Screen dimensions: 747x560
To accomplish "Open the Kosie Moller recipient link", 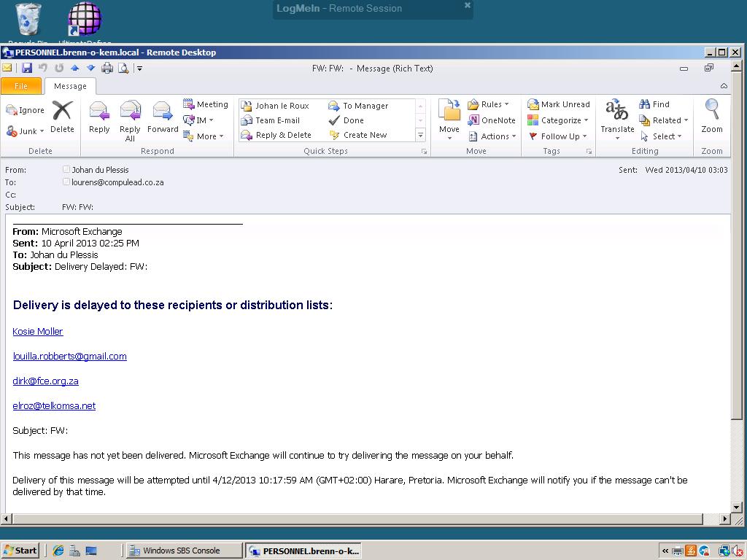I will [x=38, y=332].
